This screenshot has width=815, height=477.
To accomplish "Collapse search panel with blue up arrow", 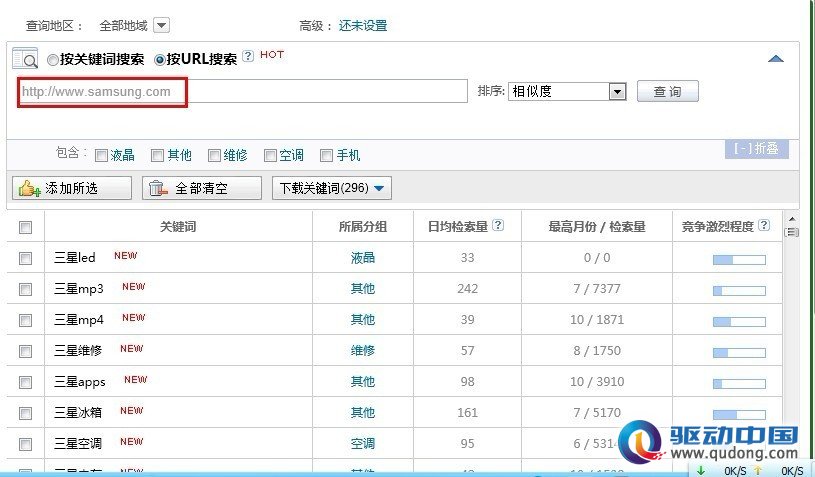I will [x=775, y=59].
